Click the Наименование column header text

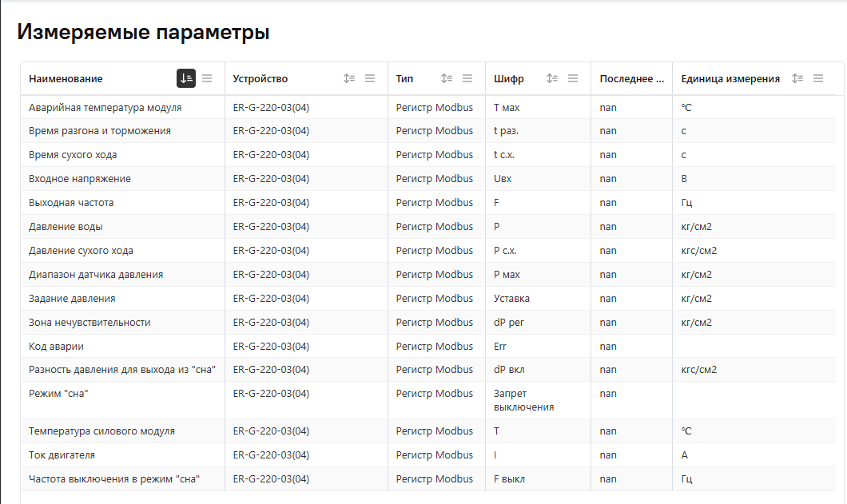pos(66,79)
